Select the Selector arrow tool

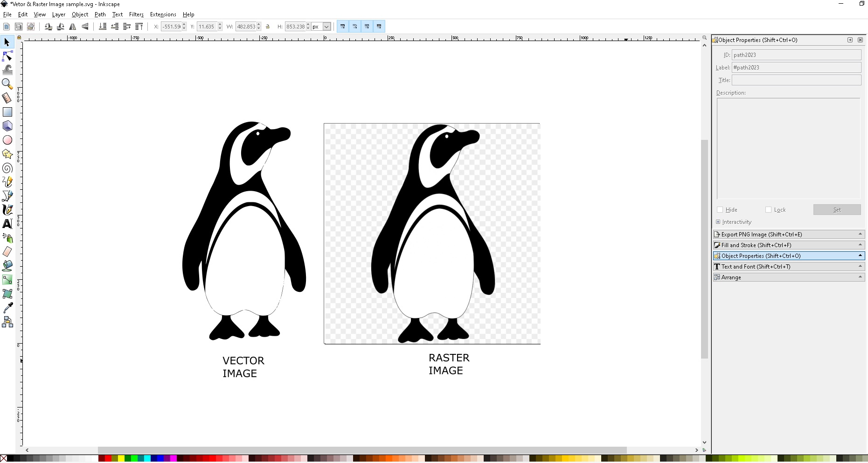pyautogui.click(x=7, y=42)
